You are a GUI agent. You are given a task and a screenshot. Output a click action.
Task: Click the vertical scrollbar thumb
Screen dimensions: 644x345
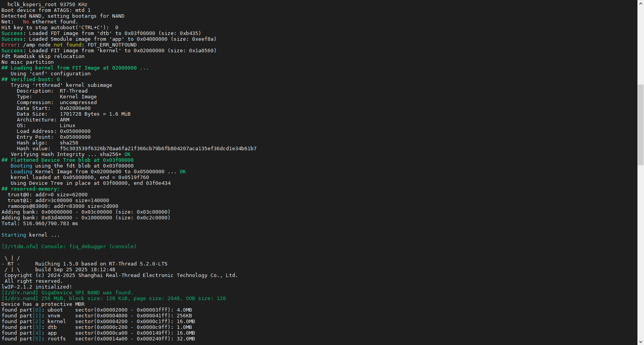point(641,125)
